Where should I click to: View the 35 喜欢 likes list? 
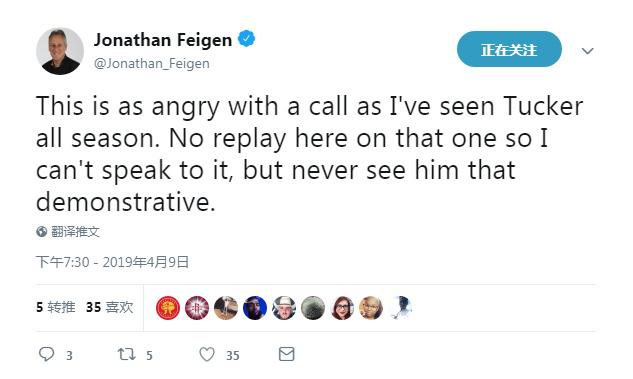[x=109, y=307]
